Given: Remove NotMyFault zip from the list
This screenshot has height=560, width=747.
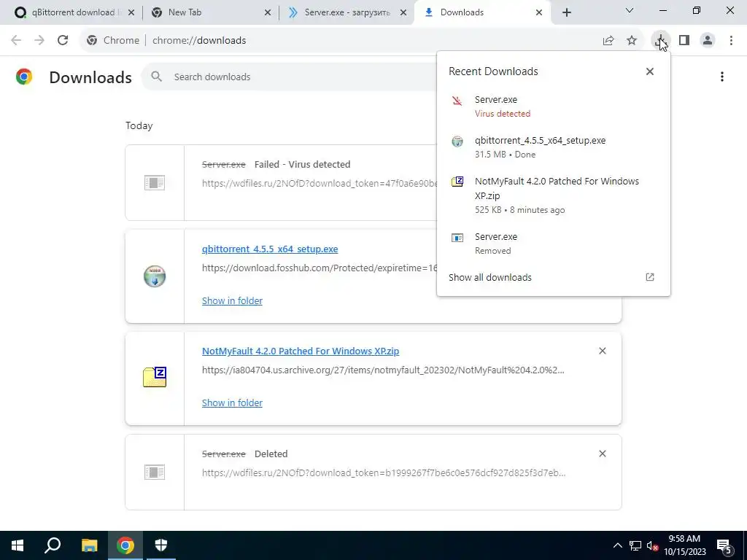Looking at the screenshot, I should tap(602, 351).
